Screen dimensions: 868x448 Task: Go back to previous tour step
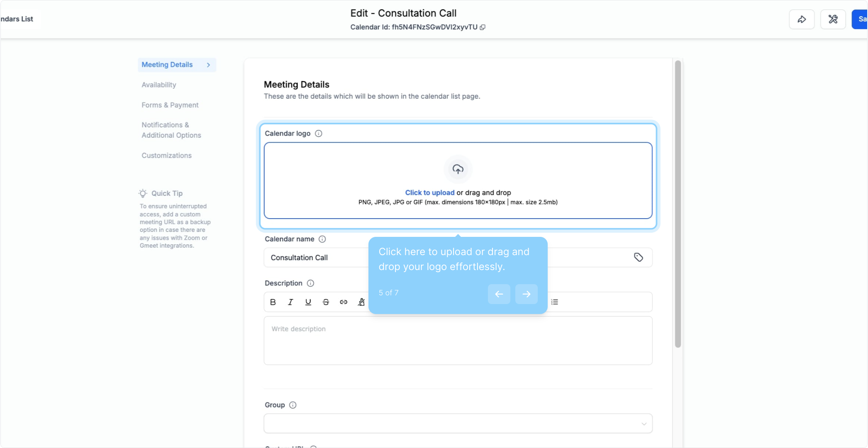(x=499, y=294)
